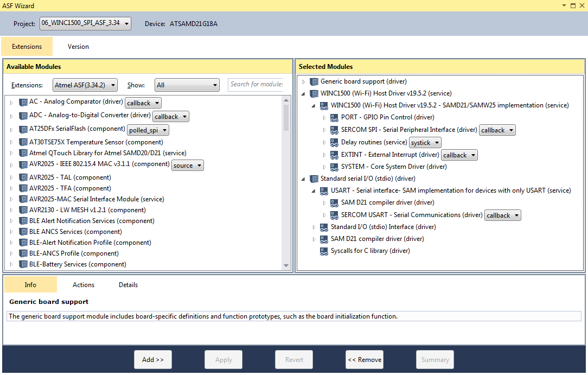This screenshot has height=375, width=588.
Task: Click the WINC1500 Host Driver v19.5.2 service icon
Action: pyautogui.click(x=314, y=94)
